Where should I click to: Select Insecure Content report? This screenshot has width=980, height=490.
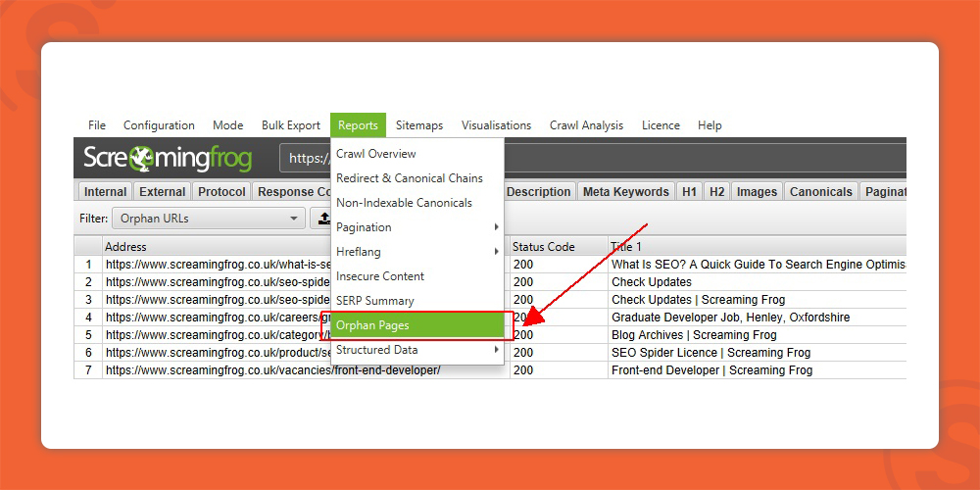click(417, 276)
